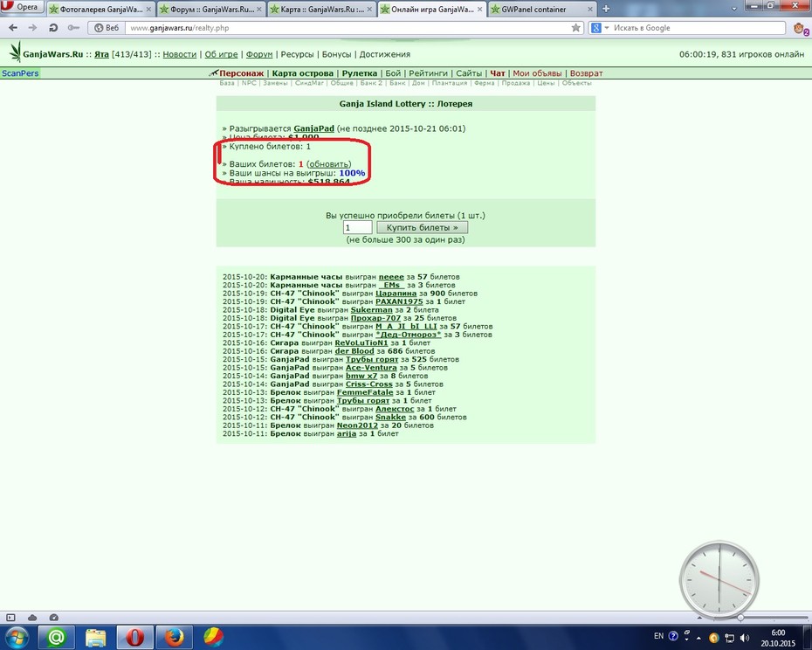Open the Персонаж page

tap(241, 73)
